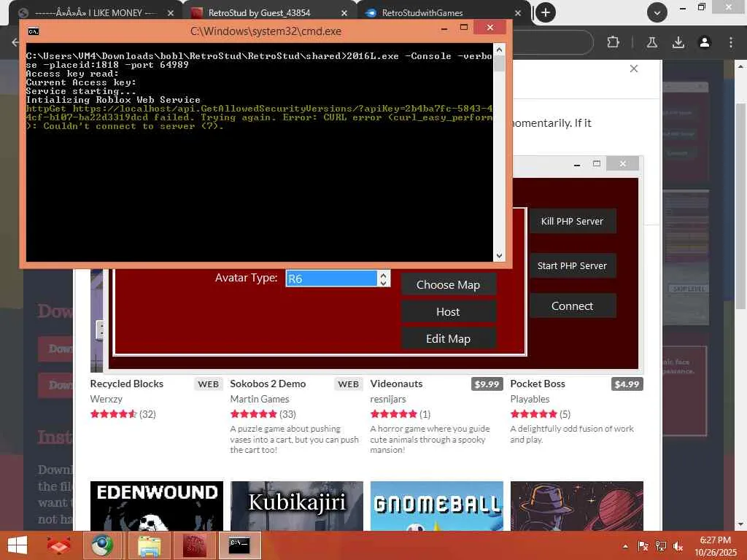Click the author name Playables
This screenshot has width=747, height=560.
(x=530, y=399)
